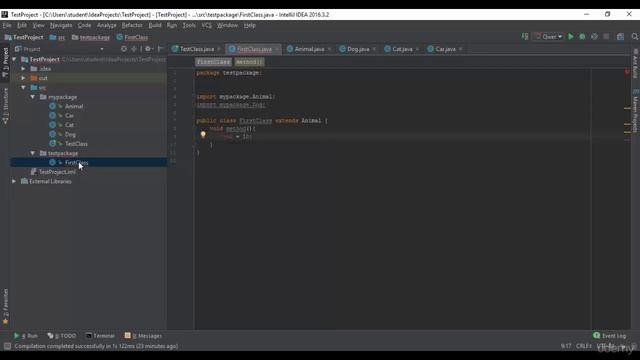Click the intention light bulb in editor

[x=203, y=134]
